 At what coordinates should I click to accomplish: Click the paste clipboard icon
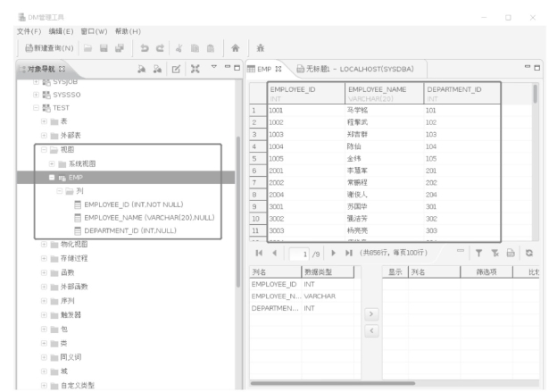211,48
